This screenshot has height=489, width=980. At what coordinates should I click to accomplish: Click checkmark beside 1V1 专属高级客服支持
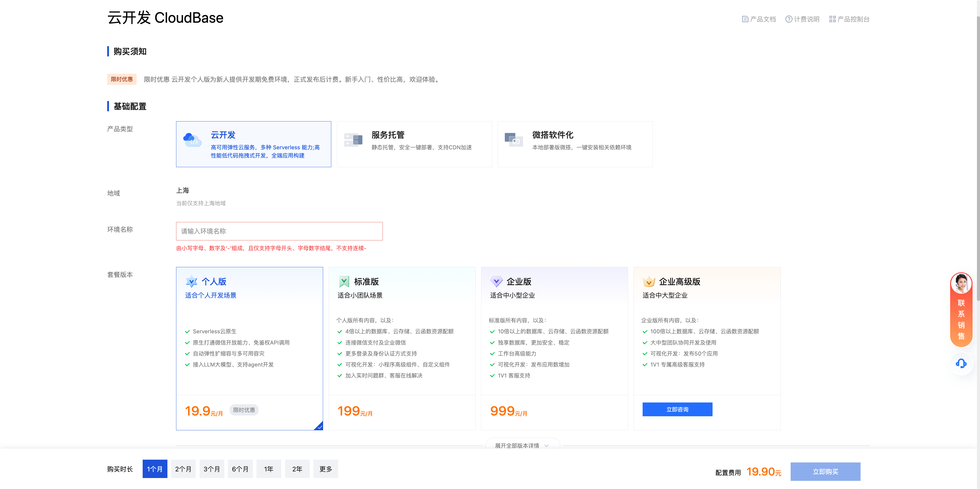tap(645, 365)
